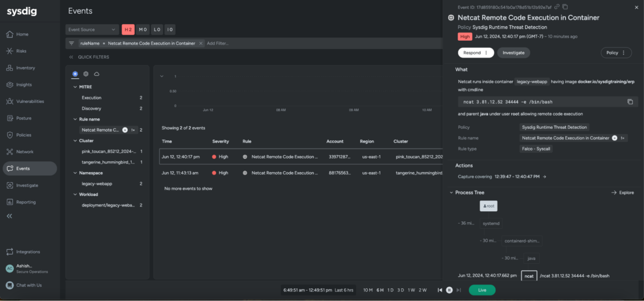This screenshot has width=644, height=301.
Task: Select the java process node
Action: click(x=531, y=258)
